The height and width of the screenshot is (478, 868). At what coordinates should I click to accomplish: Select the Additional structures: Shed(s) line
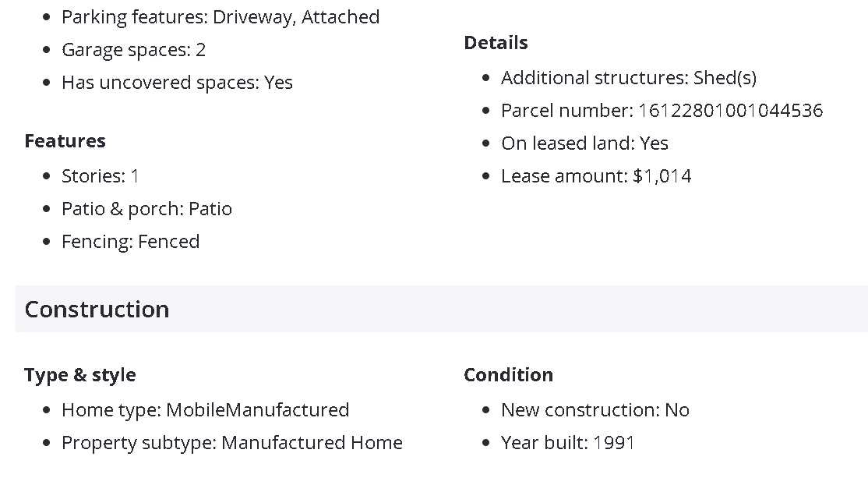click(628, 78)
